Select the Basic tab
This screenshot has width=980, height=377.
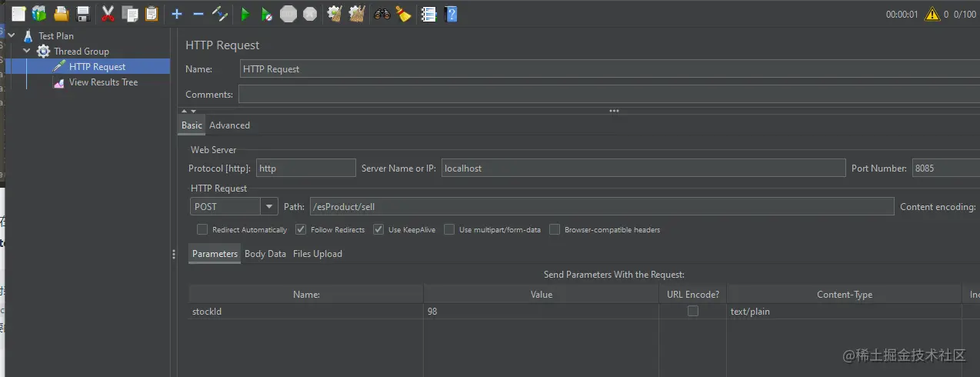[x=192, y=125]
